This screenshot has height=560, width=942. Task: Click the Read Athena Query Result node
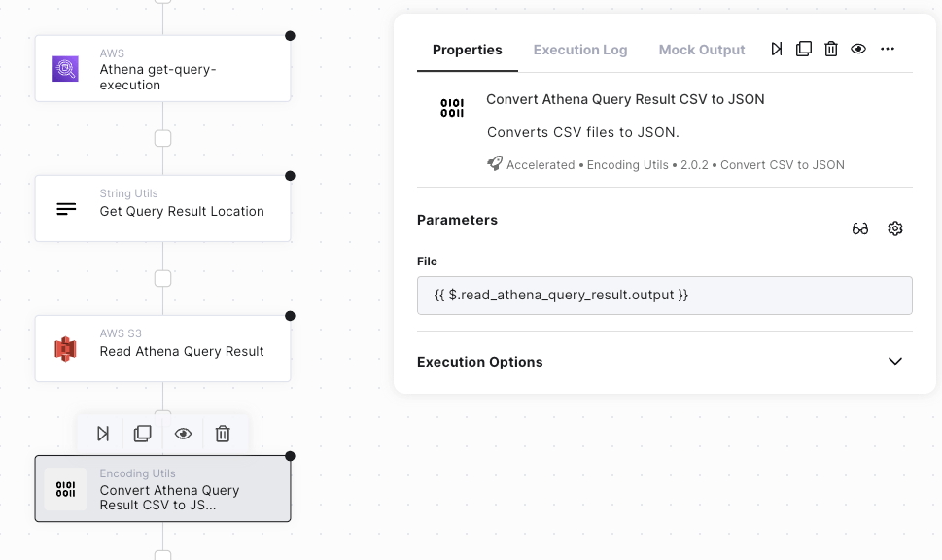162,349
